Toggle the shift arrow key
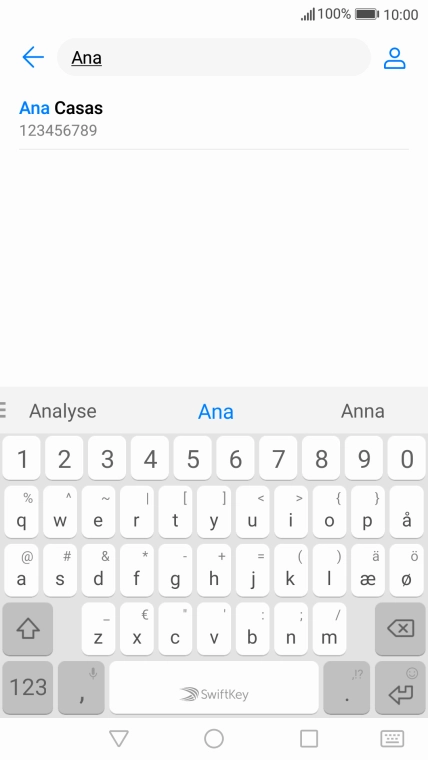 click(x=28, y=629)
